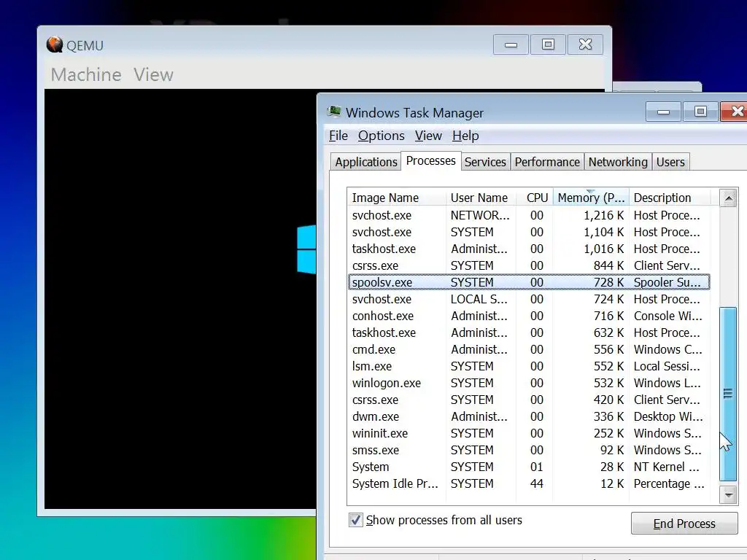Click the 44 CPU value for System Idle
747x560 pixels.
point(536,483)
